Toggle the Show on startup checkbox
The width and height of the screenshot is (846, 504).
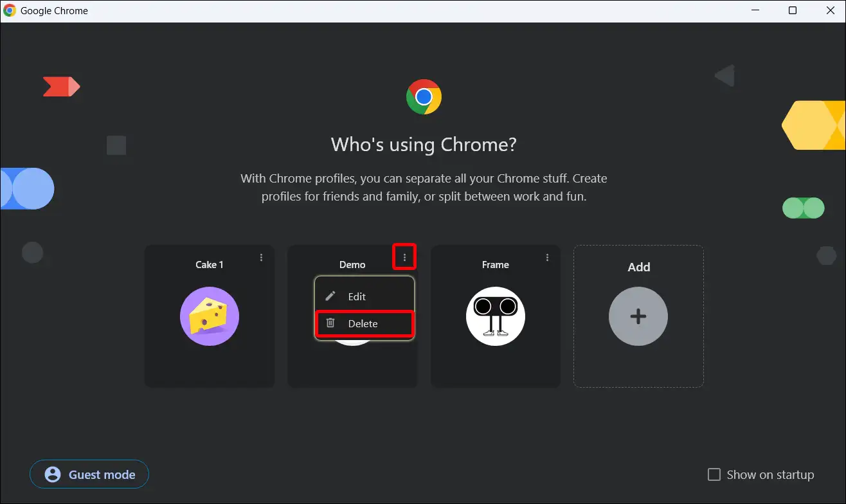click(714, 474)
